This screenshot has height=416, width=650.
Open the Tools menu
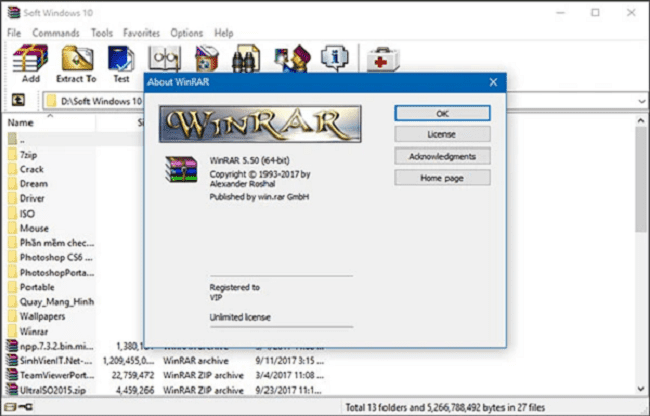102,33
